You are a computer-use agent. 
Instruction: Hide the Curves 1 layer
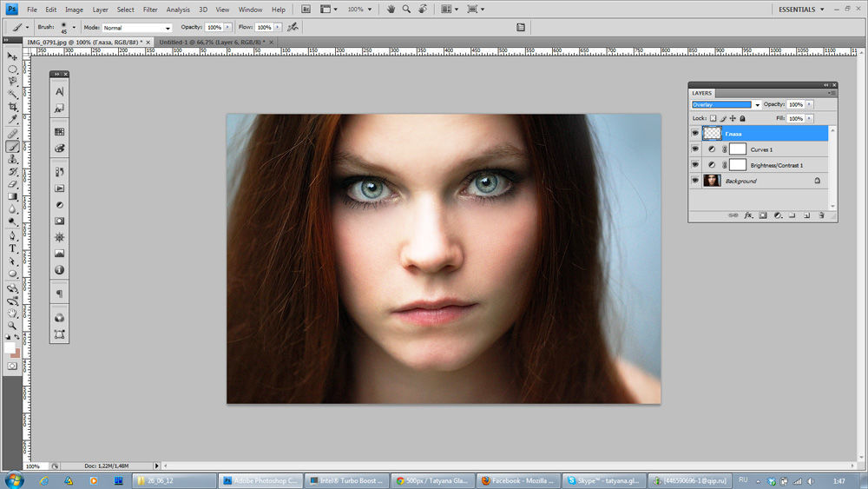(x=695, y=149)
